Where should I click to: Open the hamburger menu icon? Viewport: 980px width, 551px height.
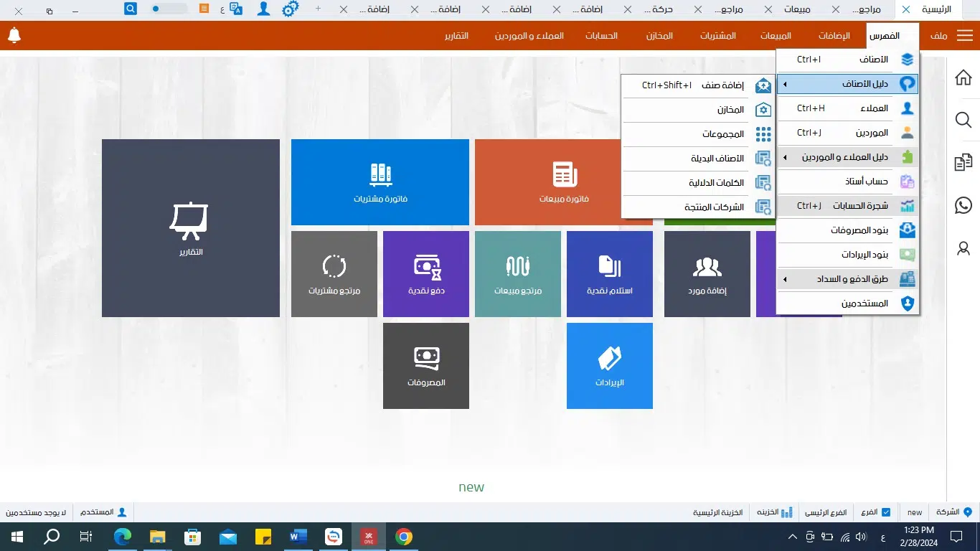pyautogui.click(x=964, y=36)
